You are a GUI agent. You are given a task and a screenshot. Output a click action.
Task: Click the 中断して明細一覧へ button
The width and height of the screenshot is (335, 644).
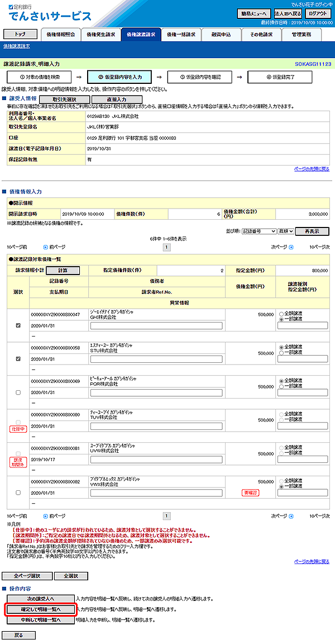click(x=41, y=620)
